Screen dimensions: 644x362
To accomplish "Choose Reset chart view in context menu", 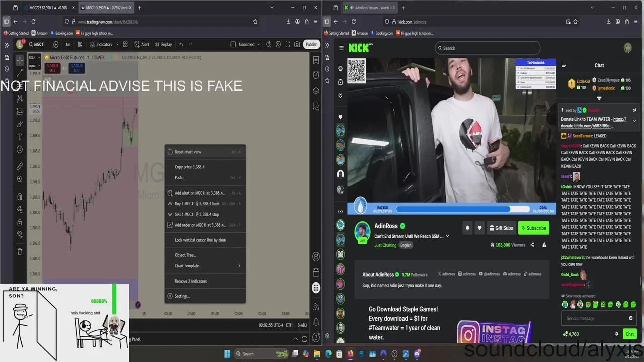I will (205, 152).
